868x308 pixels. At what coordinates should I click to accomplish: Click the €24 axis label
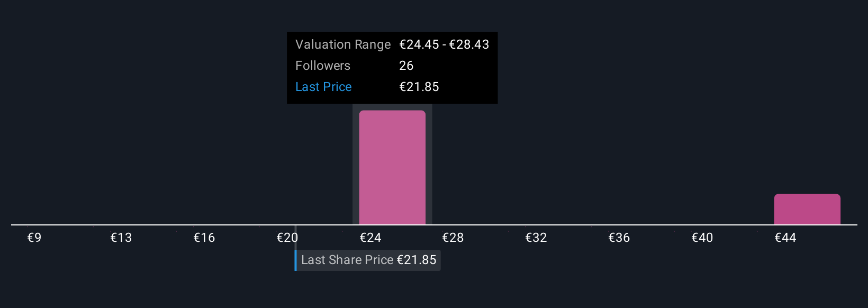tap(370, 238)
